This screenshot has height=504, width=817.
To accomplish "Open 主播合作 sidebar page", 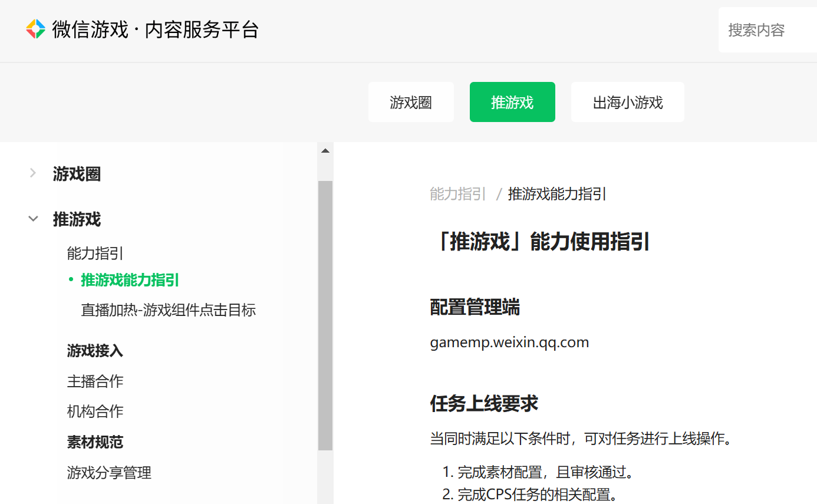I will point(95,381).
